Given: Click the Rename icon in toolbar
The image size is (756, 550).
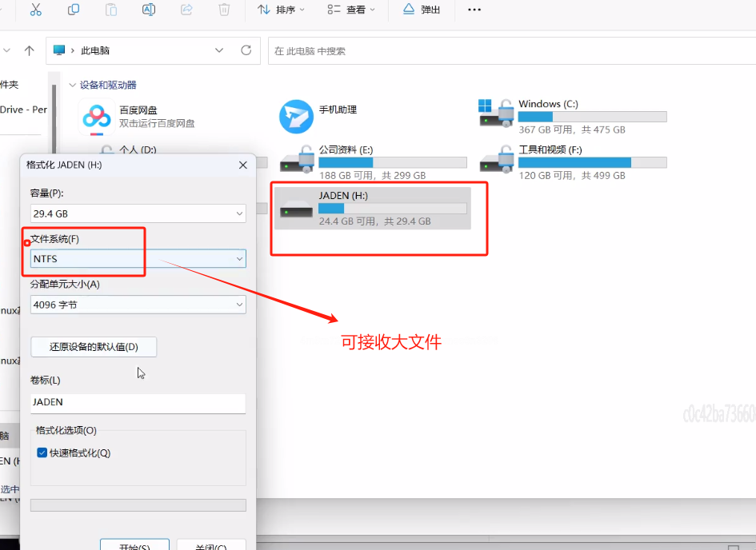Looking at the screenshot, I should pyautogui.click(x=149, y=9).
